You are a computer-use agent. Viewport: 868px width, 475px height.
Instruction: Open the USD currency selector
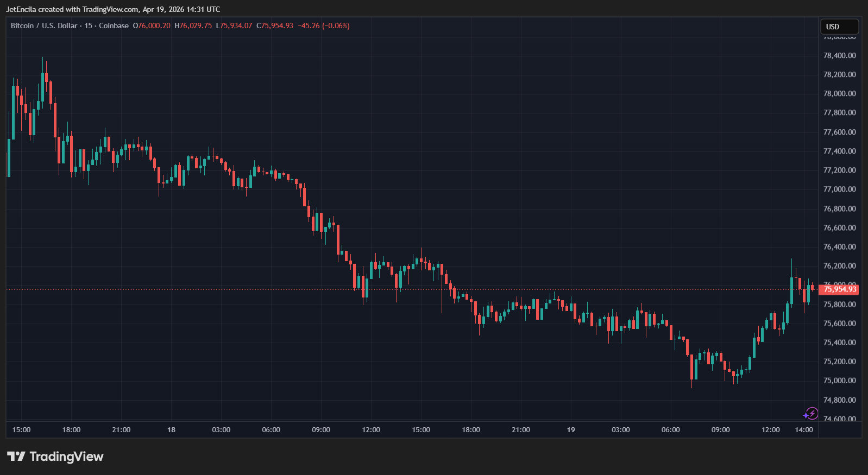click(839, 27)
